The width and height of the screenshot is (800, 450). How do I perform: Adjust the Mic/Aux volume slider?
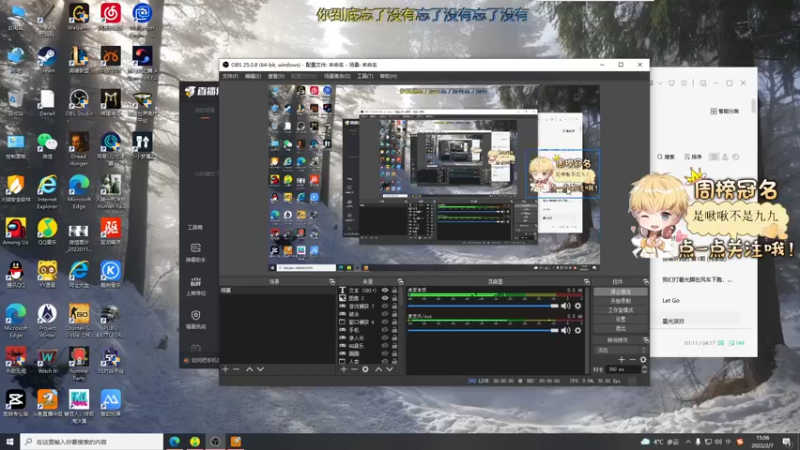[x=483, y=330]
